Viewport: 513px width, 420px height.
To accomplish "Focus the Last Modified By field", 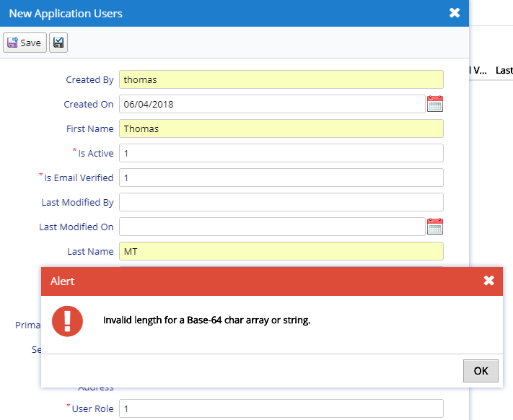I will 281,202.
